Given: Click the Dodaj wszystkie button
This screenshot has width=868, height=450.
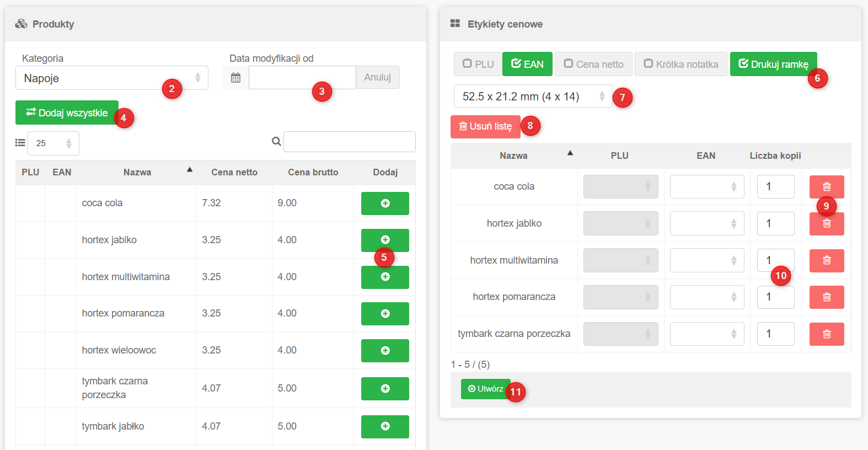Looking at the screenshot, I should click(67, 113).
